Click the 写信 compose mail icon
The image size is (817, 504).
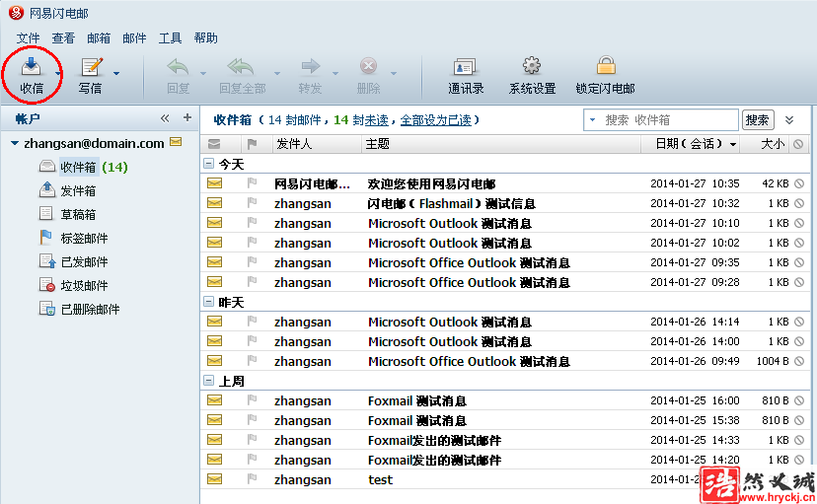[91, 67]
